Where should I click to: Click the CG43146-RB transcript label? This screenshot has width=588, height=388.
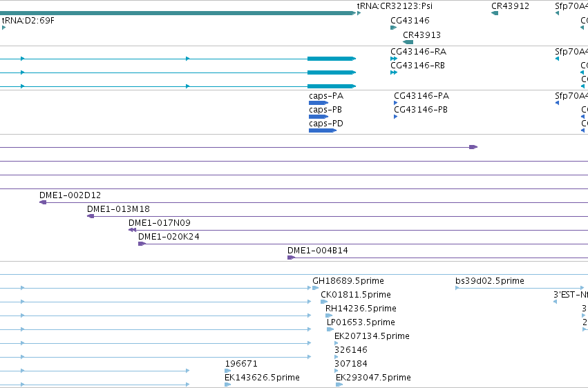click(x=417, y=65)
